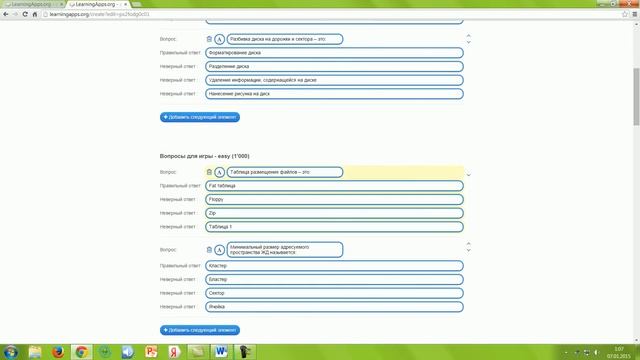The width and height of the screenshot is (640, 360).
Task: Edit question field 'Минимальный размер адресуемого пространства'
Action: click(285, 250)
